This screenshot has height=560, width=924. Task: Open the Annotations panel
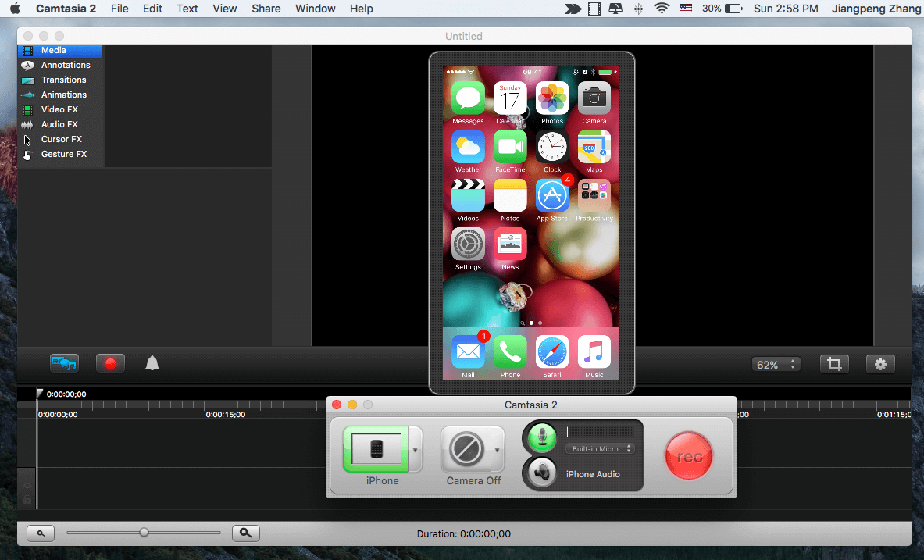click(65, 65)
